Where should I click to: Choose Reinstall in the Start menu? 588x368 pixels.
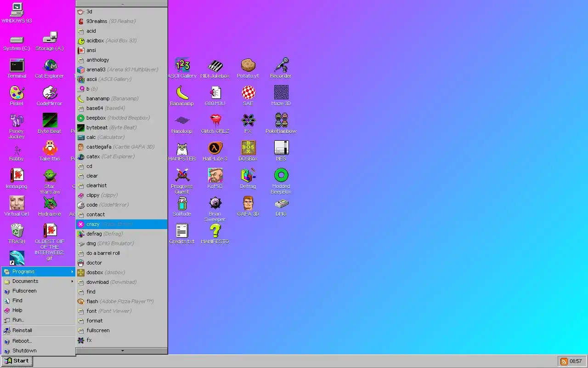[39, 330]
